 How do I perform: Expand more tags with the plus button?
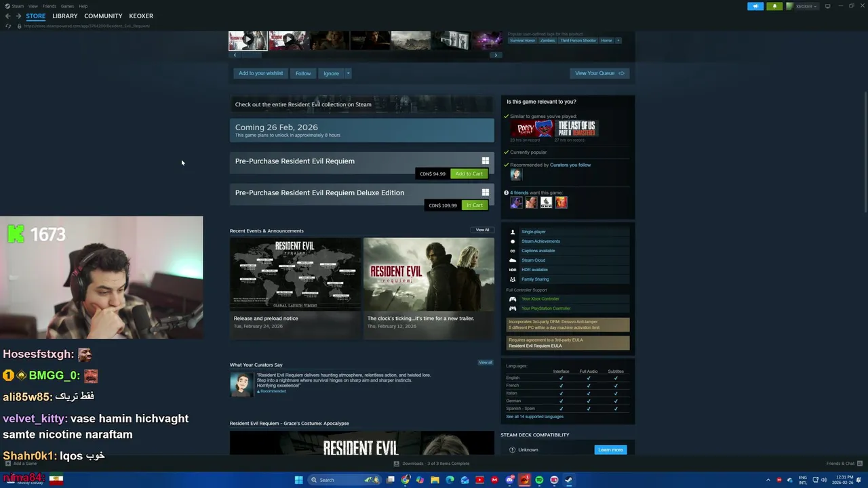pyautogui.click(x=618, y=41)
